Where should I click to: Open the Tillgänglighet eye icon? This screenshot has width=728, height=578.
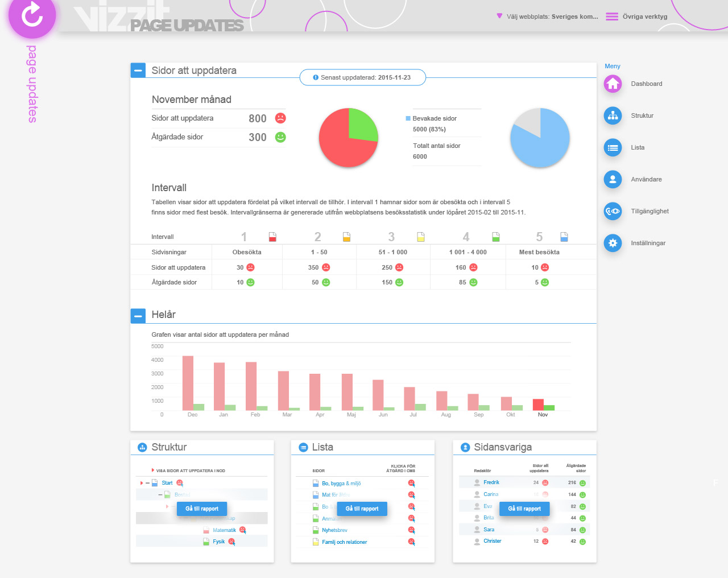tap(613, 211)
